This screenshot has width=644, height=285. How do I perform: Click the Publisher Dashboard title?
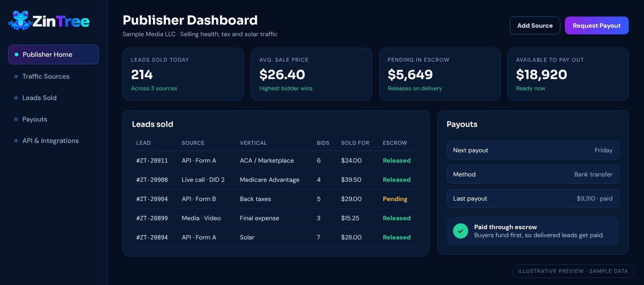tap(190, 20)
